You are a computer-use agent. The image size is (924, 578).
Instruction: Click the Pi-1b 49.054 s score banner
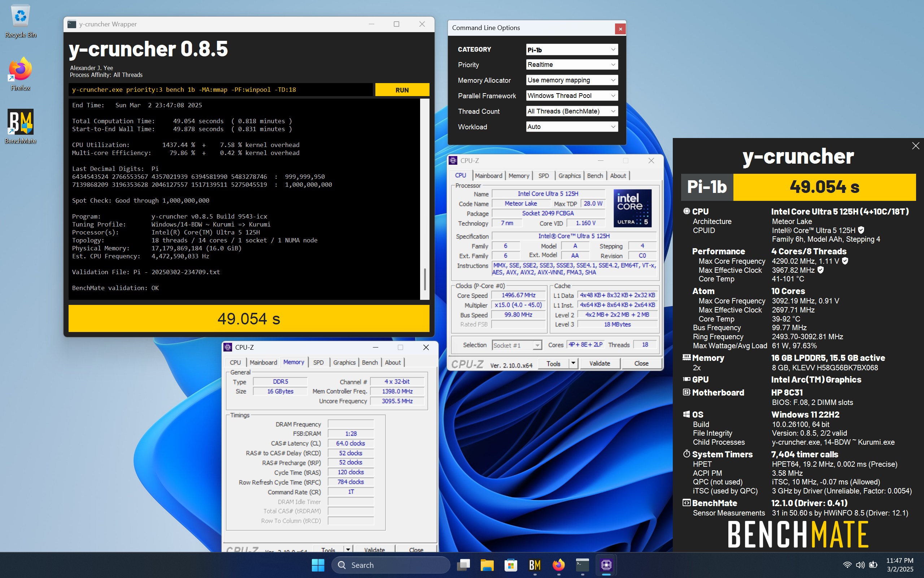click(x=798, y=187)
